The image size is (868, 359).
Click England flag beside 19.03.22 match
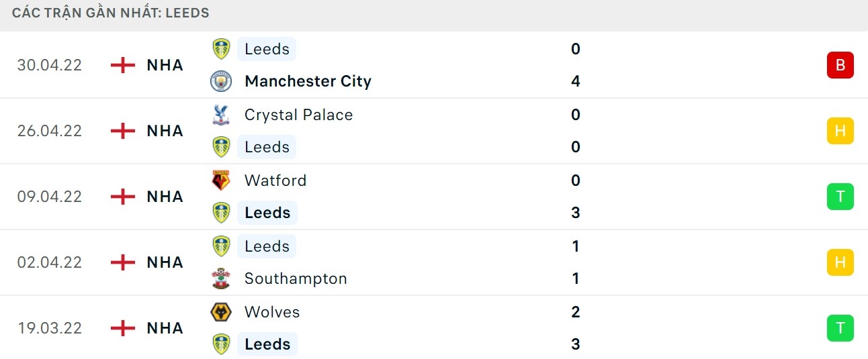pos(122,328)
